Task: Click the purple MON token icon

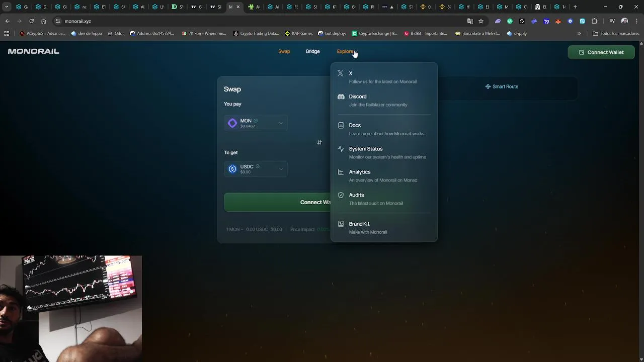Action: click(232, 123)
